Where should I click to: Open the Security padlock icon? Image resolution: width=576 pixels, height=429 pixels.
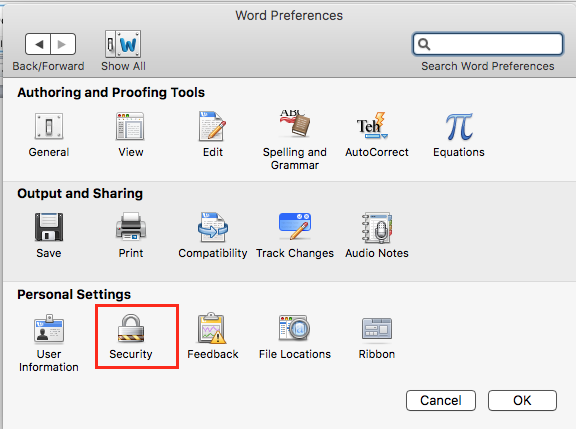tap(131, 328)
